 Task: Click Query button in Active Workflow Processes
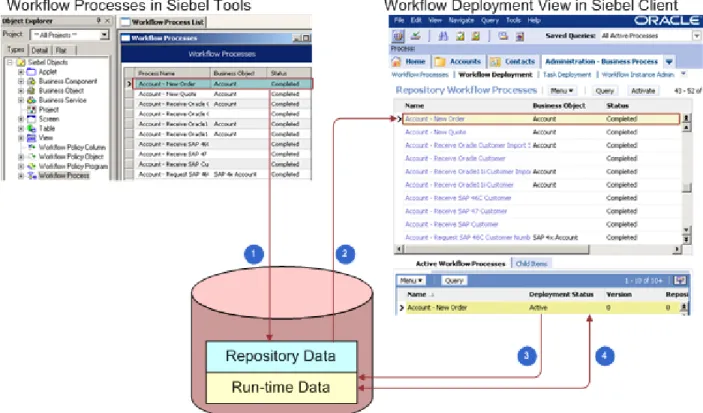pos(454,281)
